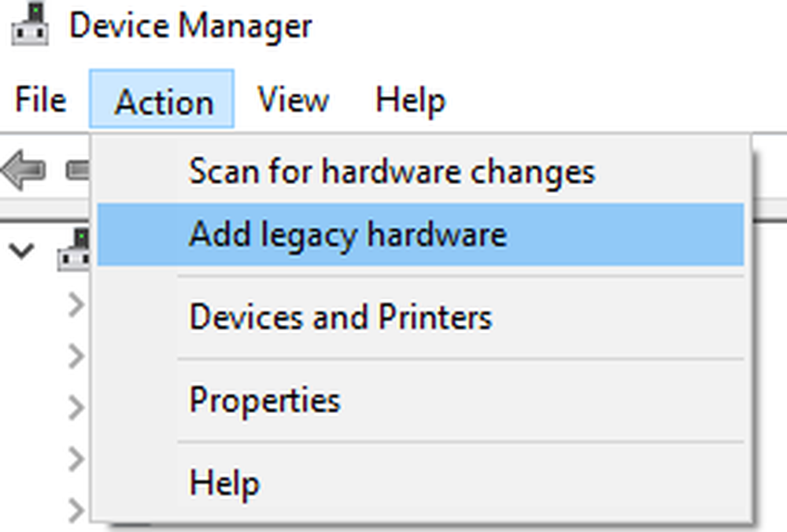The height and width of the screenshot is (532, 787).
Task: Open the View menu
Action: click(x=293, y=101)
